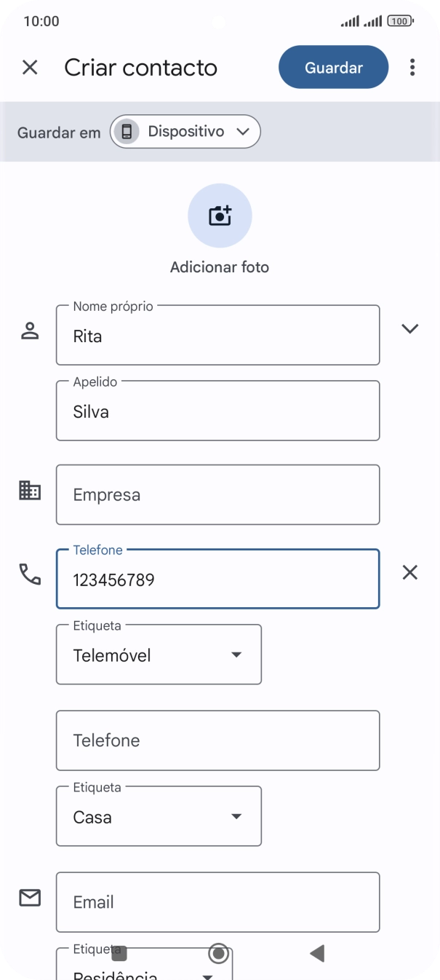
Task: Click the building icon beside Empresa field
Action: pos(30,490)
